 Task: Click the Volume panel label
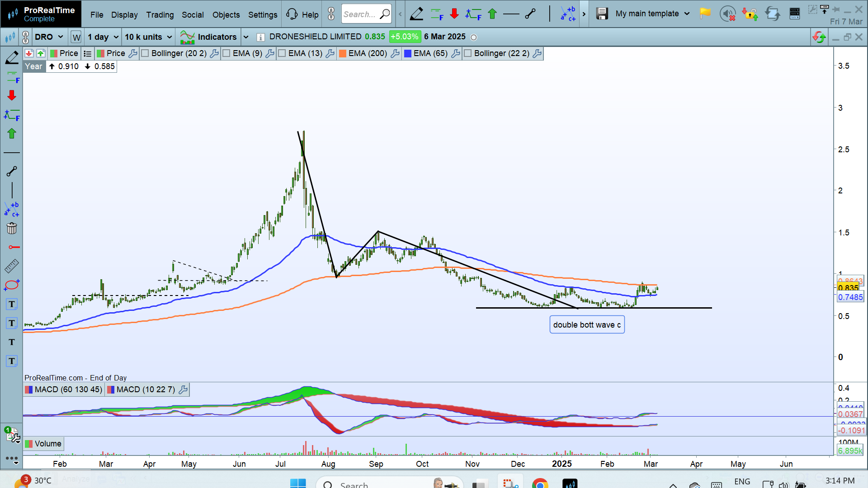click(48, 444)
